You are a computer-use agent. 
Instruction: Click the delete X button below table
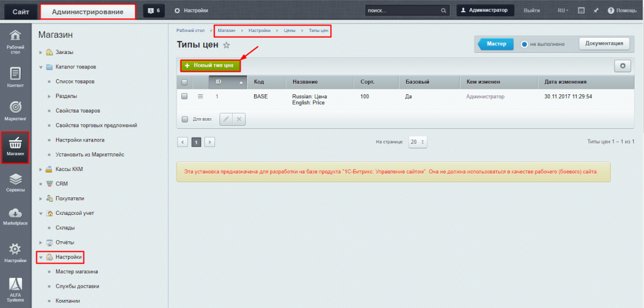pyautogui.click(x=239, y=119)
